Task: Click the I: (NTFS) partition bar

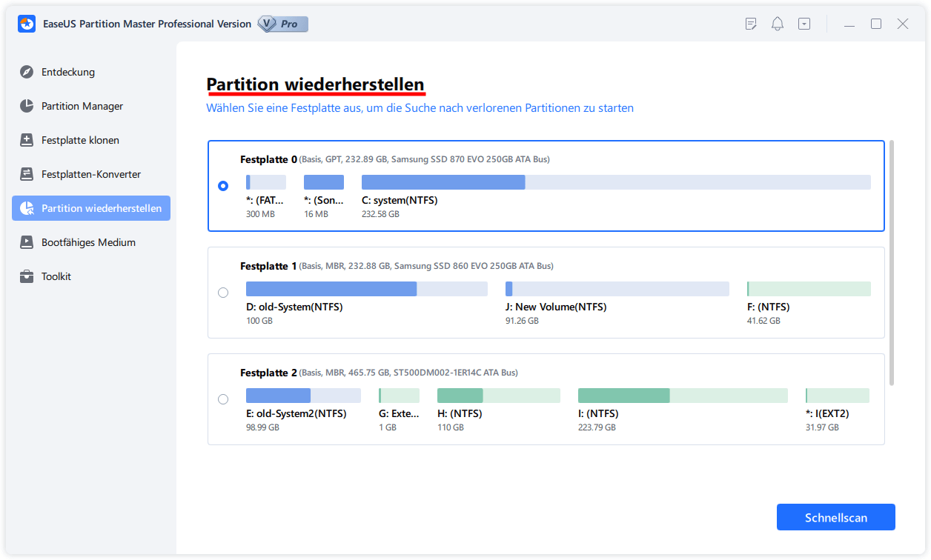Action: click(683, 395)
